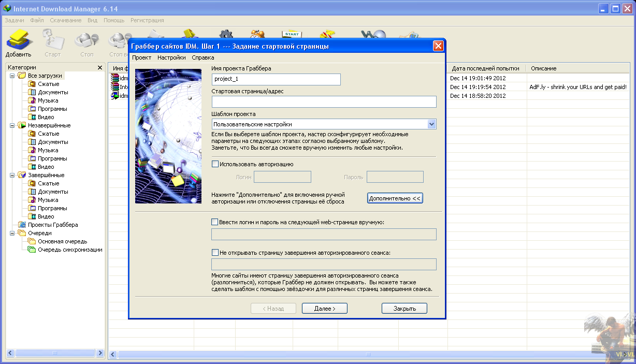This screenshot has height=364, width=636.
Task: Click the Логин input field
Action: coord(282,177)
